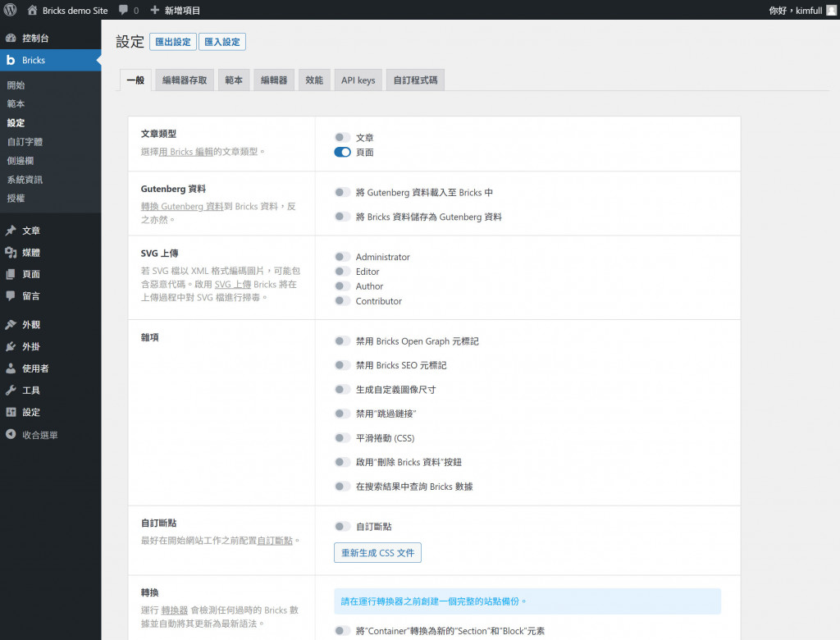Click the 頁面 pages icon
The image size is (840, 640).
(x=11, y=274)
